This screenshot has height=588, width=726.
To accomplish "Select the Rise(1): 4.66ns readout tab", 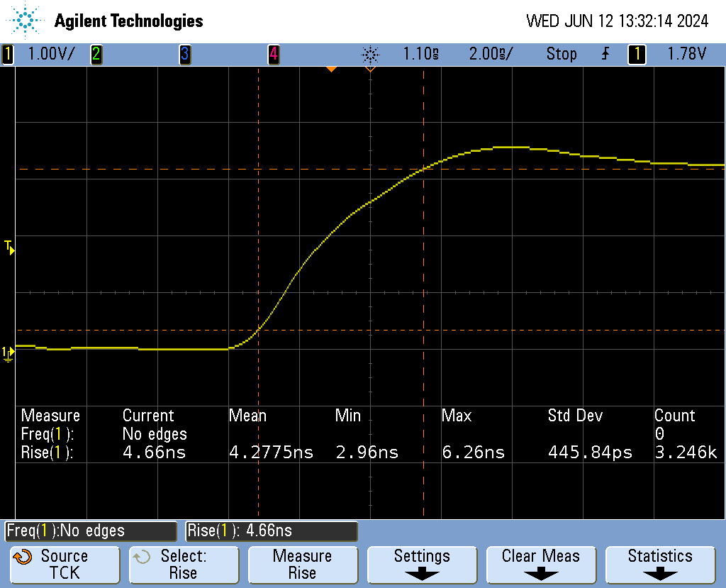I will [272, 531].
